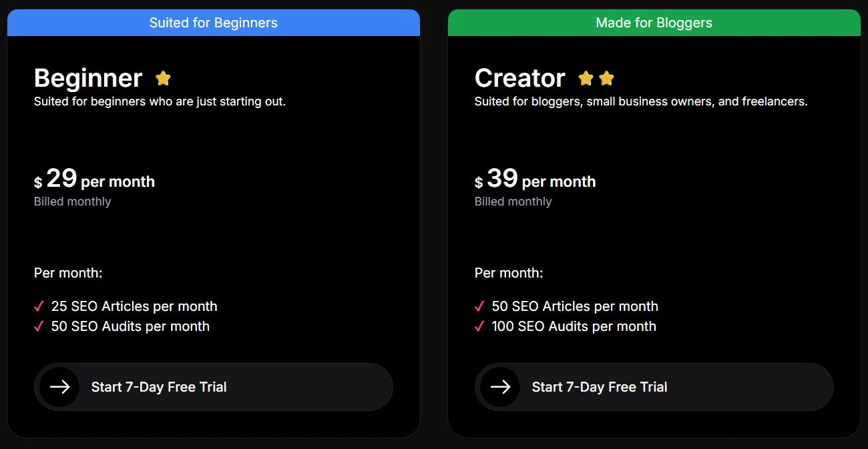The image size is (868, 449).
Task: Click the arrow icon in Creator trial button
Action: pos(499,387)
